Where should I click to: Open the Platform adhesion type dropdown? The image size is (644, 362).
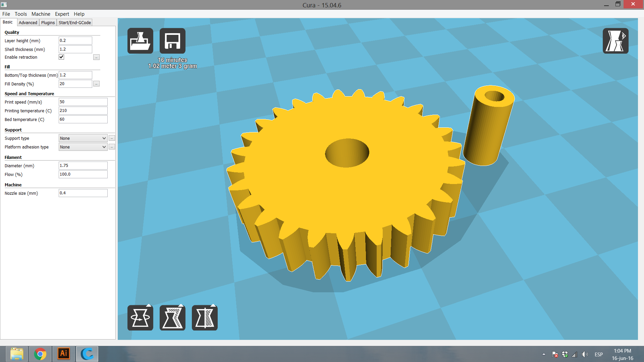coord(83,147)
